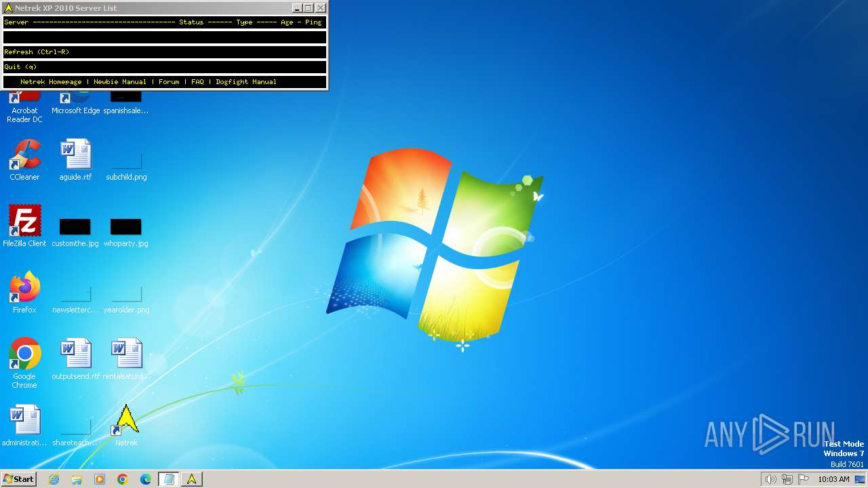The width and height of the screenshot is (868, 488).
Task: Select the subchild.png desktop file
Action: pos(126,165)
